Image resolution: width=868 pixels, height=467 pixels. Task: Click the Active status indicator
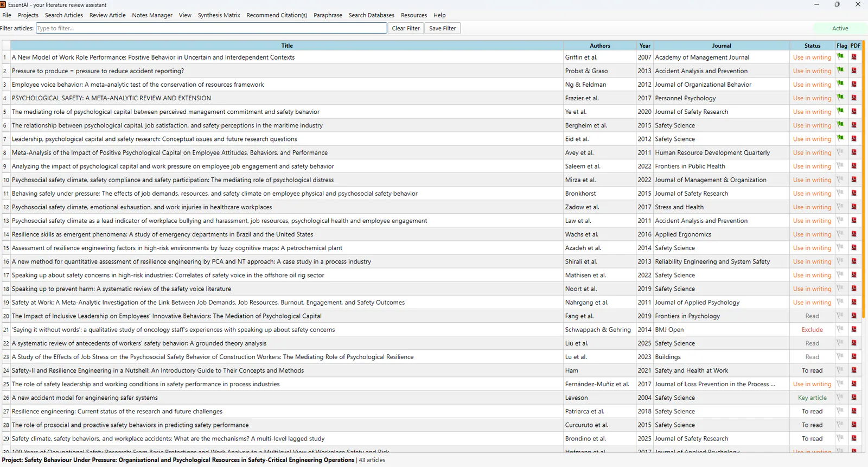coord(840,28)
